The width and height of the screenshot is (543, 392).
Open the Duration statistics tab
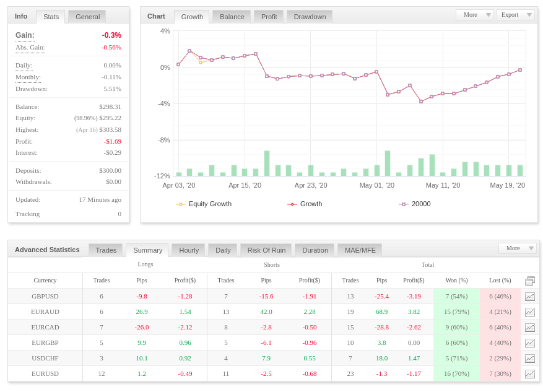click(x=315, y=250)
